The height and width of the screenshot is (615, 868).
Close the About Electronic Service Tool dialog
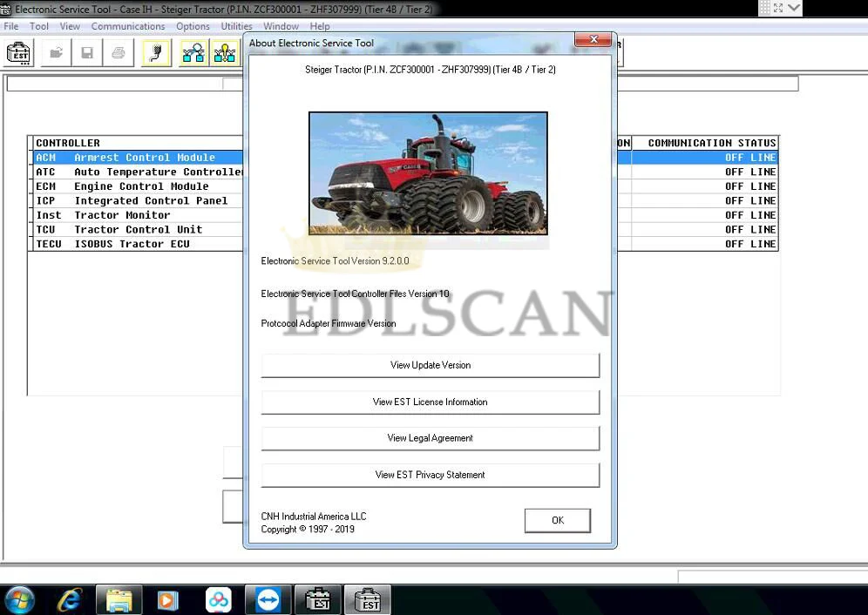[593, 39]
